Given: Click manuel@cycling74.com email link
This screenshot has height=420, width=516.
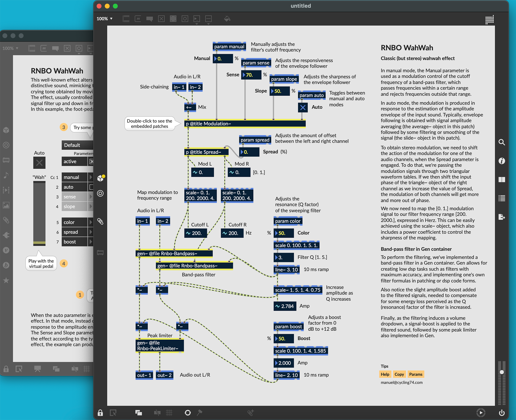Looking at the screenshot, I should click(402, 382).
